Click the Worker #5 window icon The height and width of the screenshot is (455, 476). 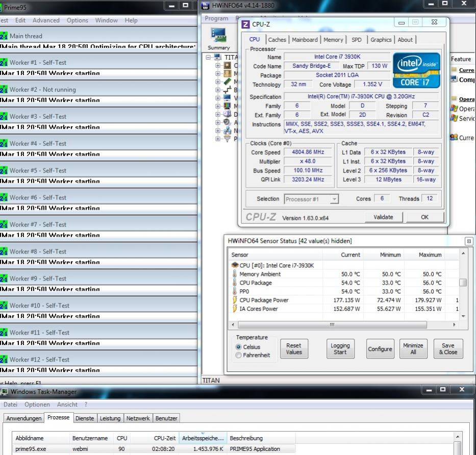tap(4, 170)
